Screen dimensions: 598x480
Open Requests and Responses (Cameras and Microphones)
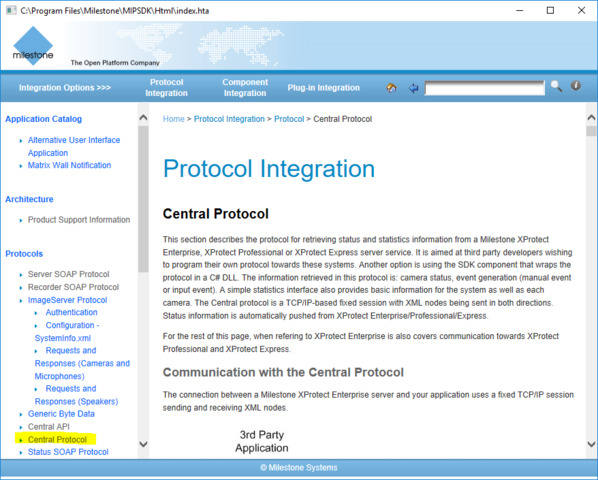point(82,363)
